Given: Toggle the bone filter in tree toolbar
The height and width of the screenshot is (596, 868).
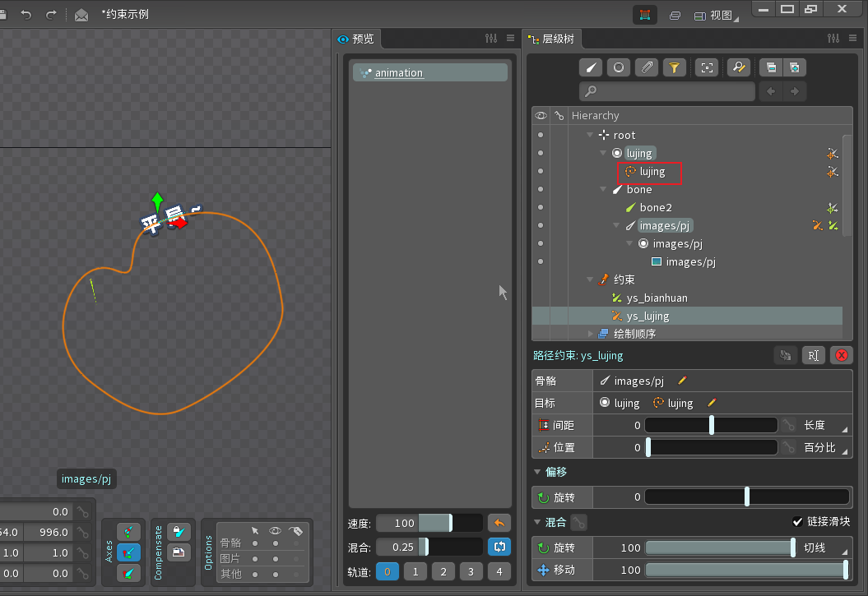Looking at the screenshot, I should (x=591, y=67).
